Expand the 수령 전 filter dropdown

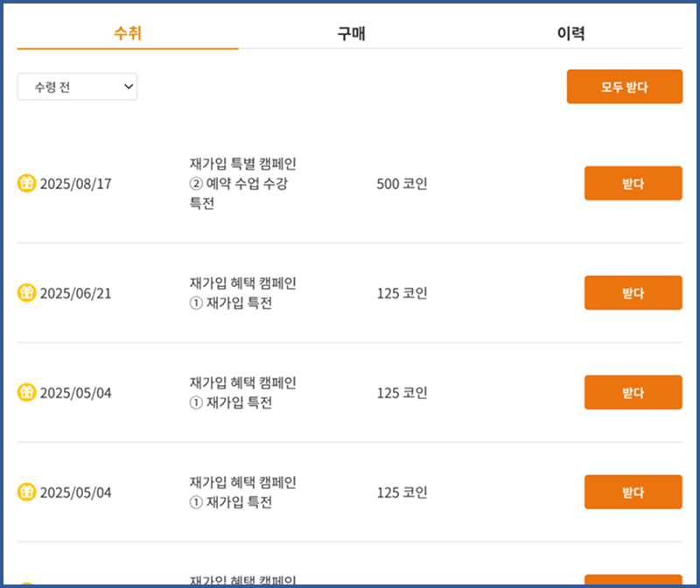[77, 87]
